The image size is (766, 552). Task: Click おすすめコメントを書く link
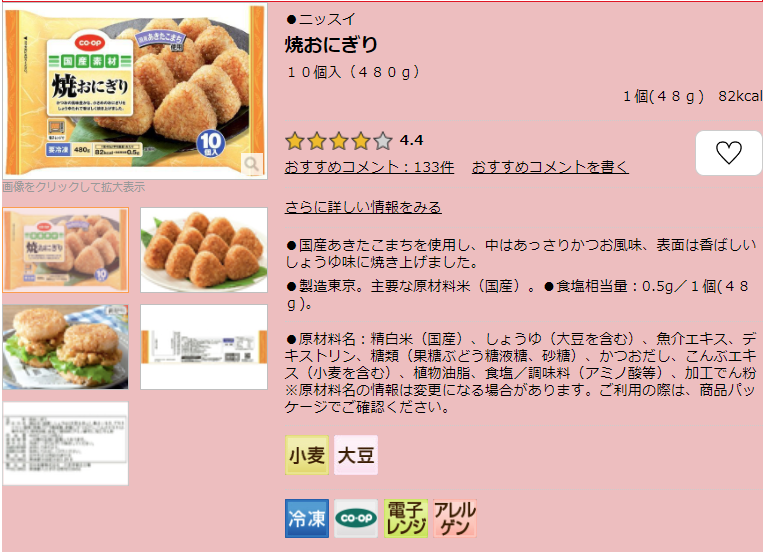coord(550,167)
